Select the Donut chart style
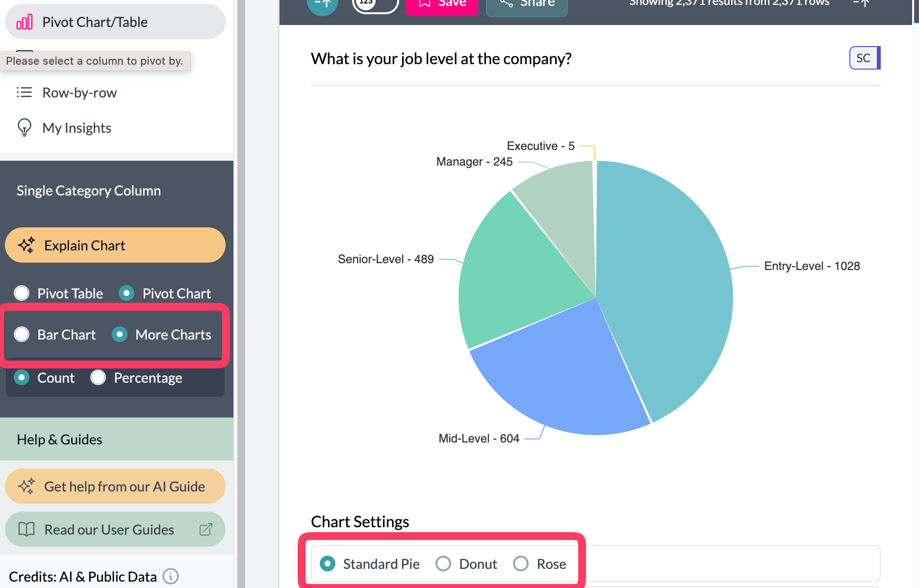 click(x=443, y=564)
